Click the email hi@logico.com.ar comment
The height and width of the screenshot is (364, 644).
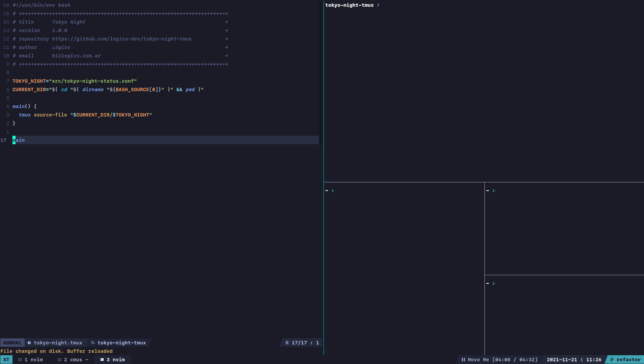[76, 56]
